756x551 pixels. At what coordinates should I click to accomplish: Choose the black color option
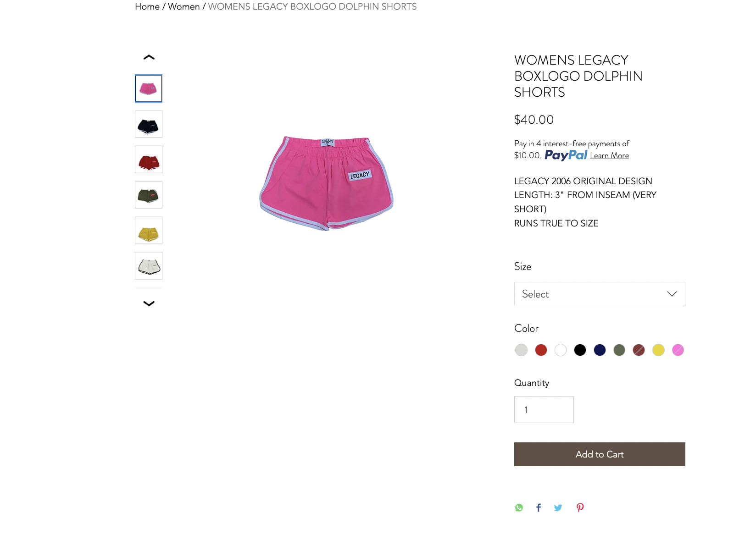pos(580,350)
